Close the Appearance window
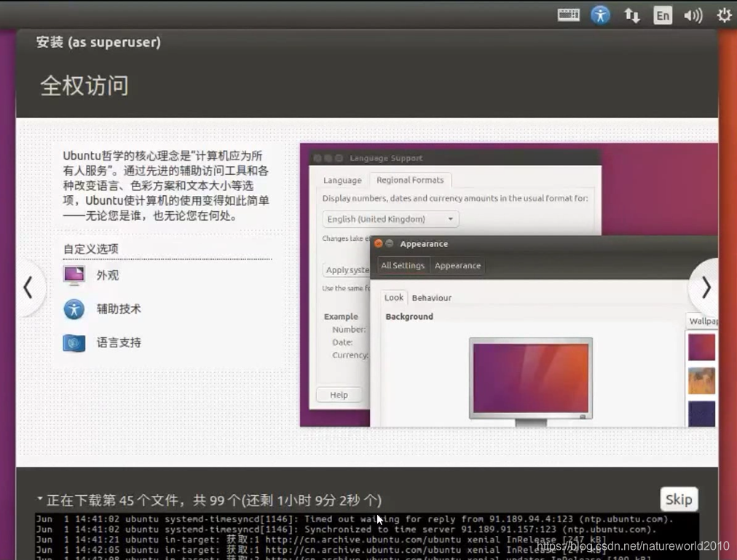The width and height of the screenshot is (737, 560). [379, 243]
